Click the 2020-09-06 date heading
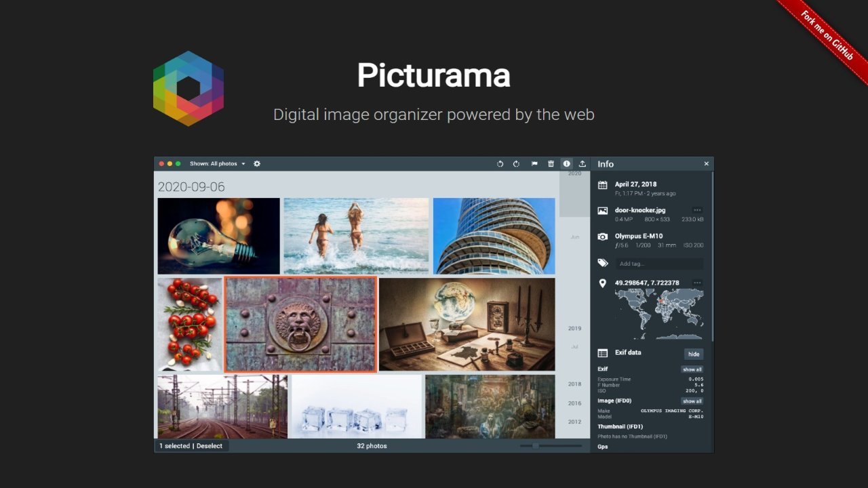The width and height of the screenshot is (868, 488). click(191, 187)
